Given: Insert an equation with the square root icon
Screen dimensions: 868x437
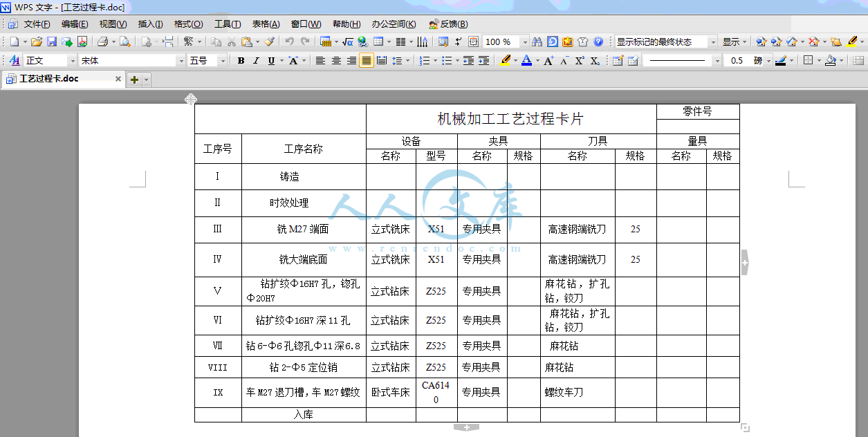Looking at the screenshot, I should (348, 42).
